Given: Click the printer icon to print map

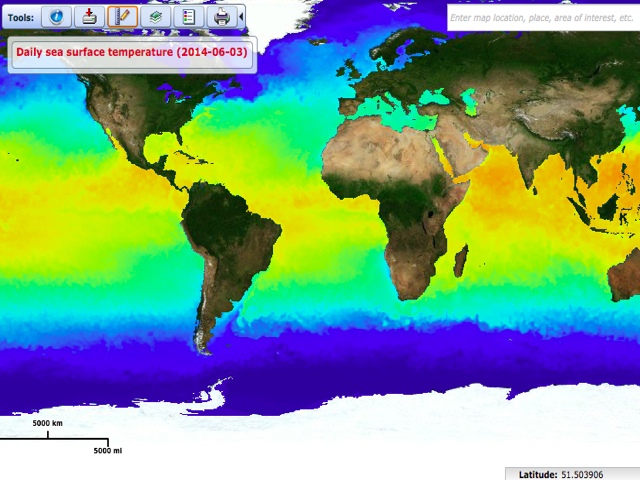Looking at the screenshot, I should coord(221,16).
